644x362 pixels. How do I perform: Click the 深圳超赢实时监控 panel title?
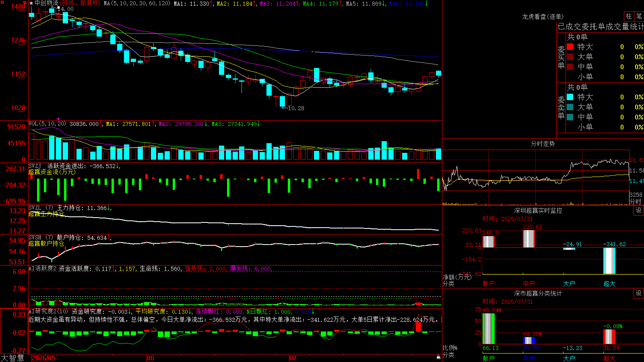click(x=538, y=210)
